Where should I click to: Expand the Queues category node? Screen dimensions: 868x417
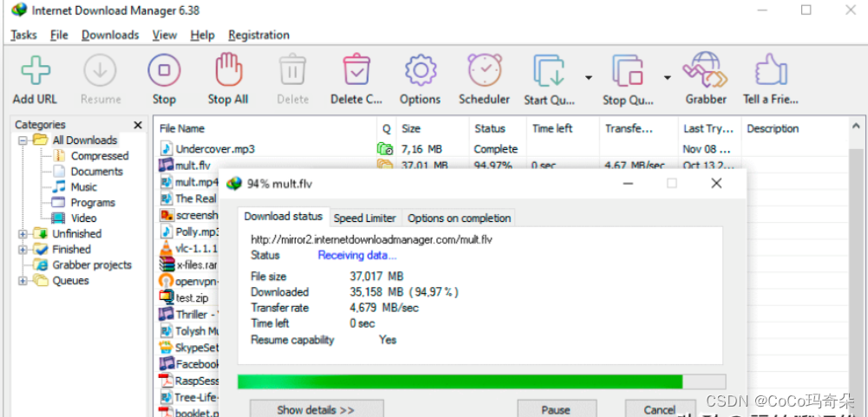click(23, 280)
